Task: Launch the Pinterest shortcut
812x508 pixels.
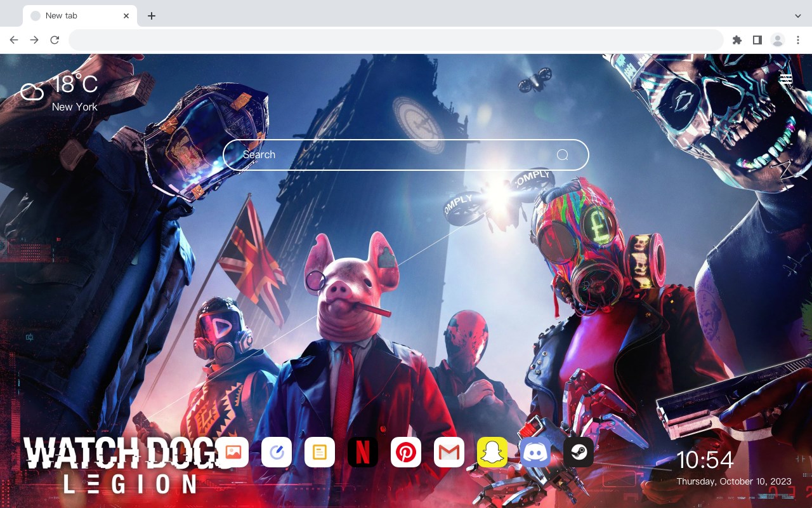Action: pyautogui.click(x=406, y=452)
